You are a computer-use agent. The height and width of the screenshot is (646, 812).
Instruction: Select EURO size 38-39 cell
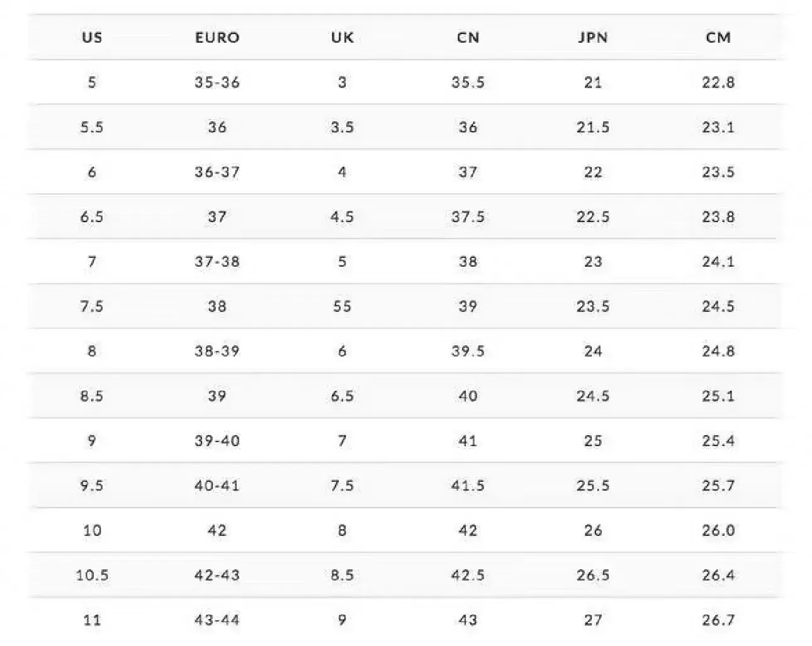tap(217, 351)
